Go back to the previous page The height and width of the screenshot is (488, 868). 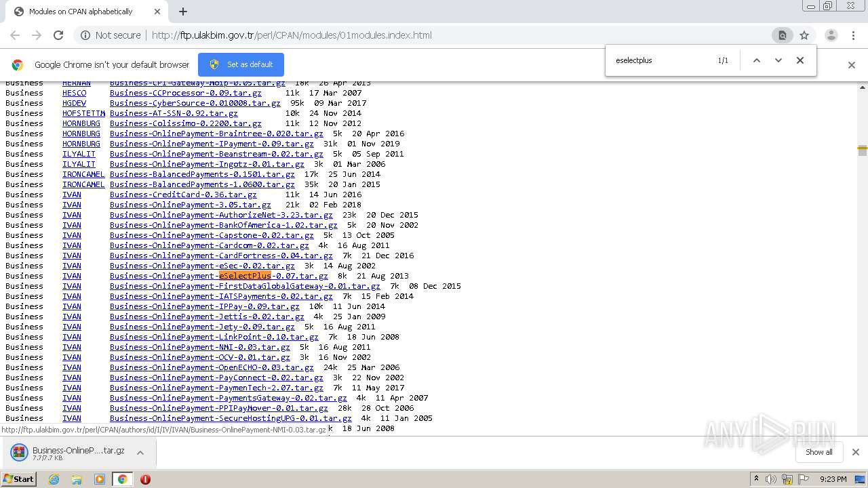tap(15, 35)
